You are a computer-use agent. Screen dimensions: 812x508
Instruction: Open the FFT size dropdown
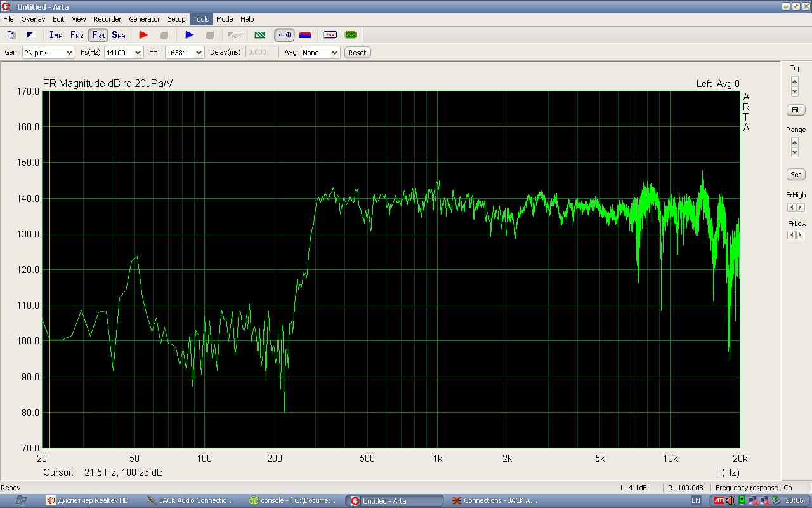185,53
